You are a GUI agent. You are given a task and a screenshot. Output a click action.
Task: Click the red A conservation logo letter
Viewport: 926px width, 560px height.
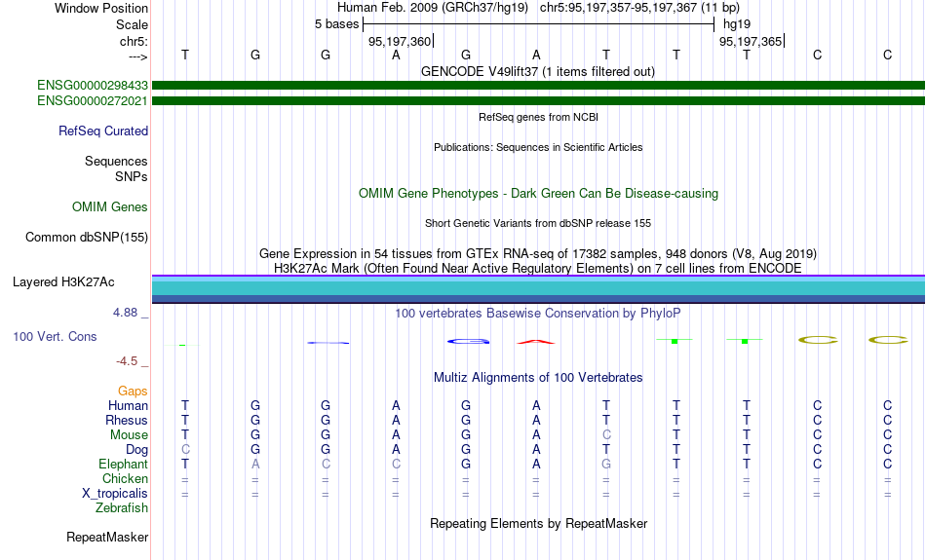click(536, 342)
